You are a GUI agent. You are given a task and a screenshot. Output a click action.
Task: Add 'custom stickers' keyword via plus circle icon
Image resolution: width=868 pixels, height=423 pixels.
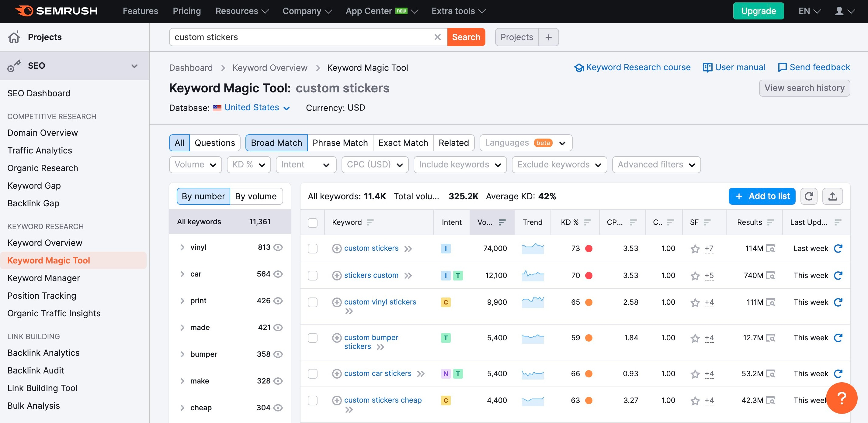coord(337,249)
